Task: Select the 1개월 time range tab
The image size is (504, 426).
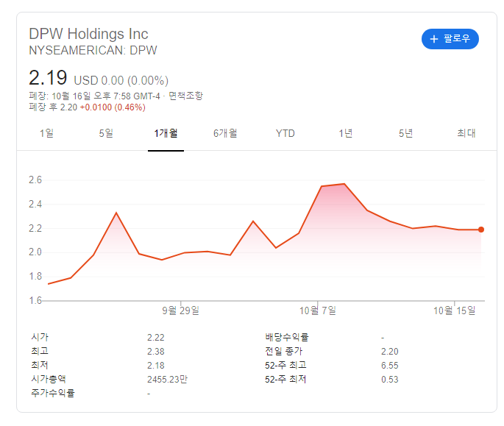Action: pos(166,133)
